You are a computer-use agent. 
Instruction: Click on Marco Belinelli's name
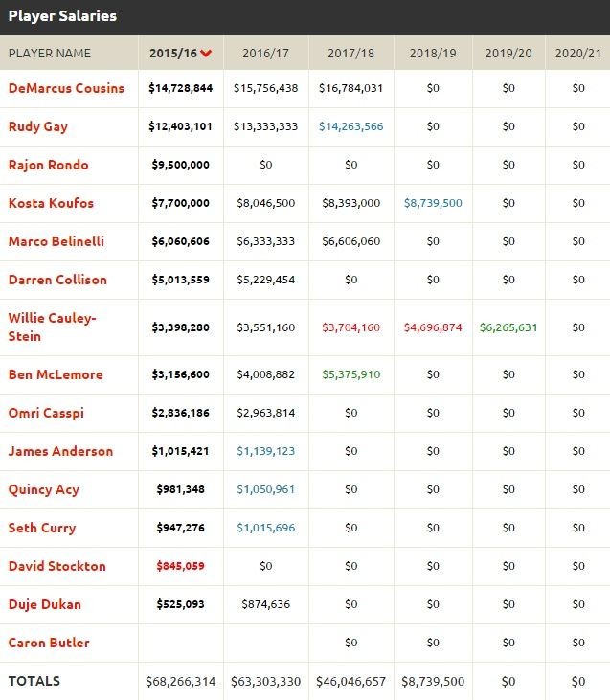click(x=56, y=241)
